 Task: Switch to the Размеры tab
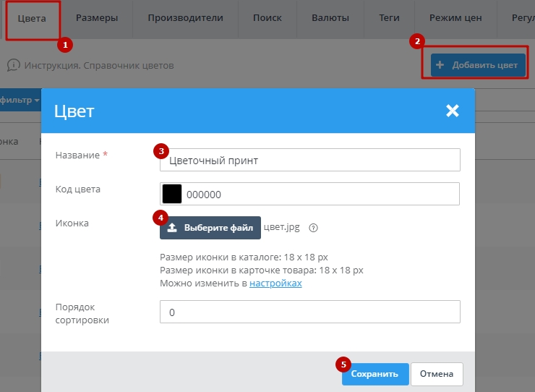[97, 18]
